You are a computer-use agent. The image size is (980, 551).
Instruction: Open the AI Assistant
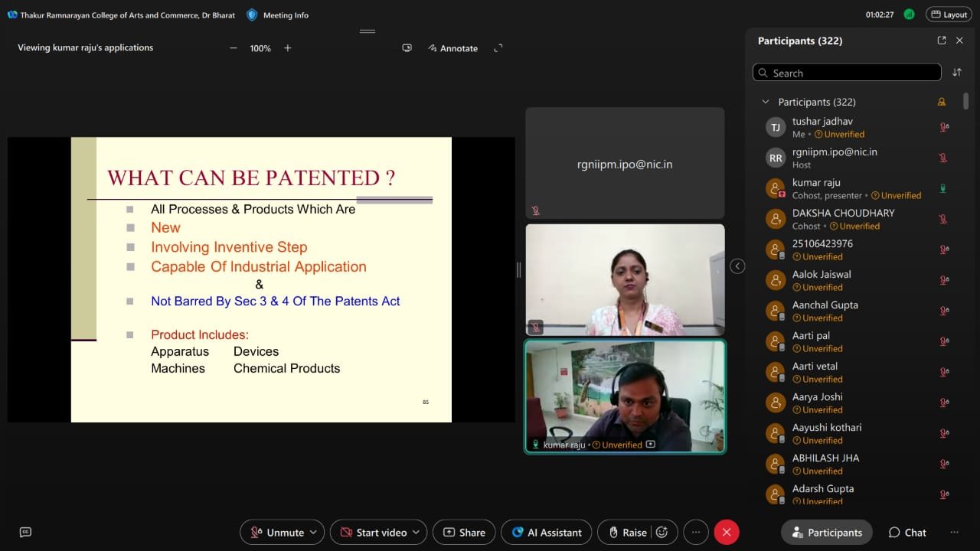tap(547, 533)
